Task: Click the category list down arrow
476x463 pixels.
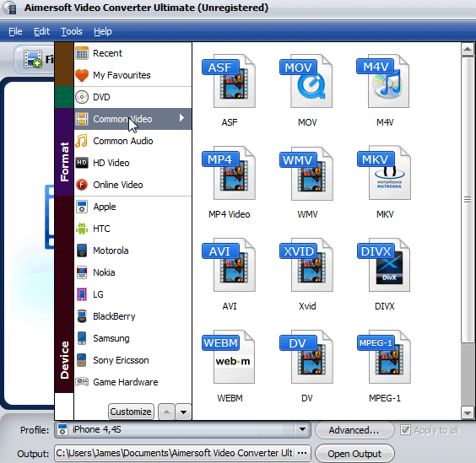Action: [183, 412]
